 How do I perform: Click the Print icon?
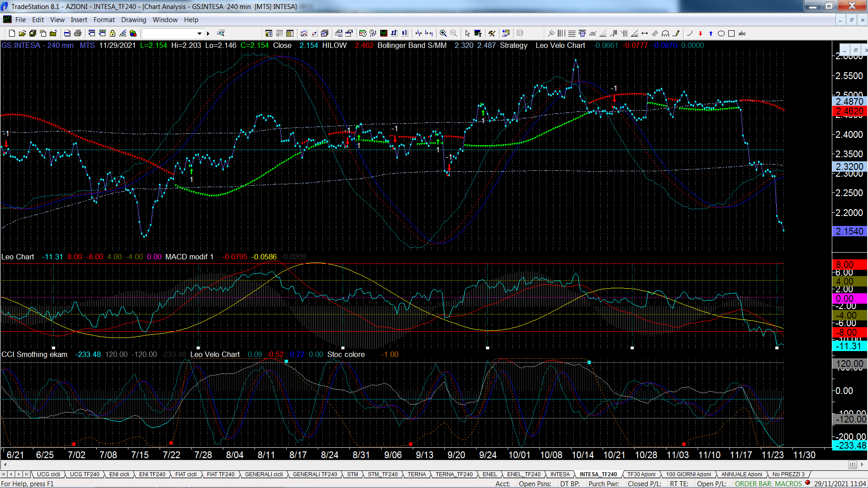[x=78, y=33]
